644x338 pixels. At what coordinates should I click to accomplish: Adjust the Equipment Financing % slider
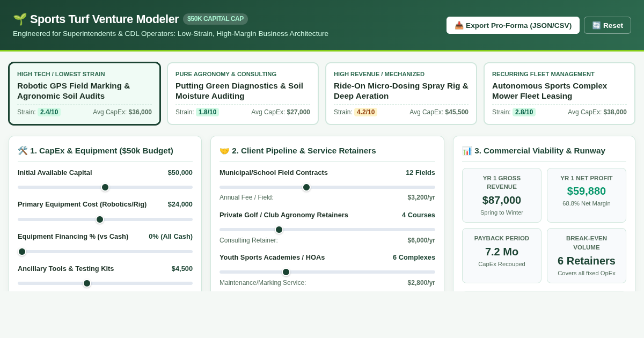click(x=105, y=252)
